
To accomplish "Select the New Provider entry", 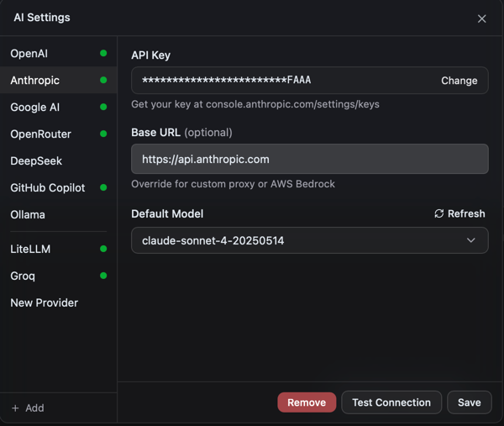I will pos(59,302).
